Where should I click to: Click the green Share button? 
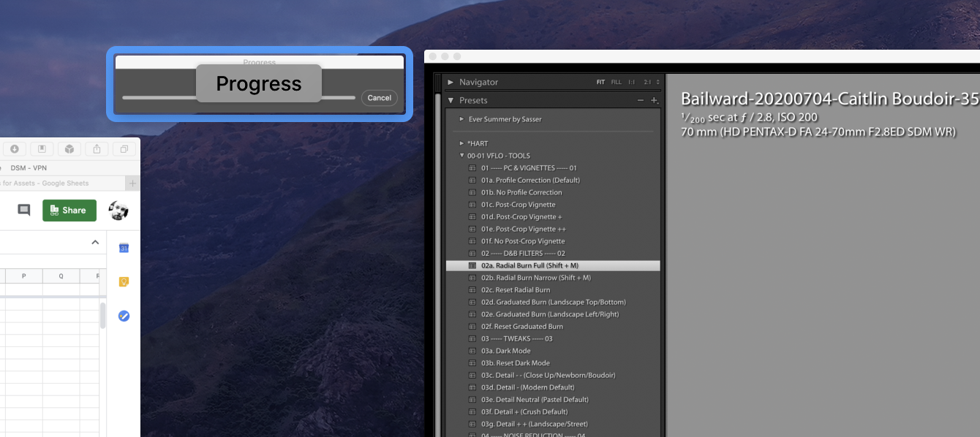(69, 210)
